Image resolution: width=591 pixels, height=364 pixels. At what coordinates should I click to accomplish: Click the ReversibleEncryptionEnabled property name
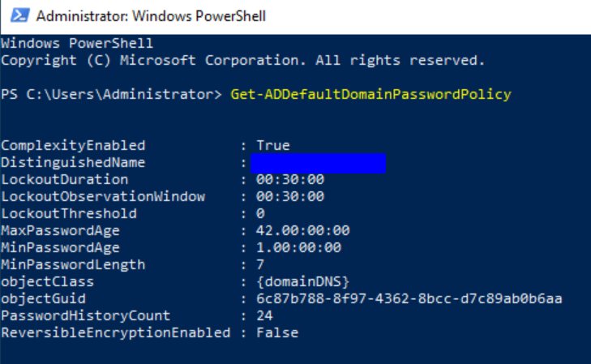tap(116, 332)
